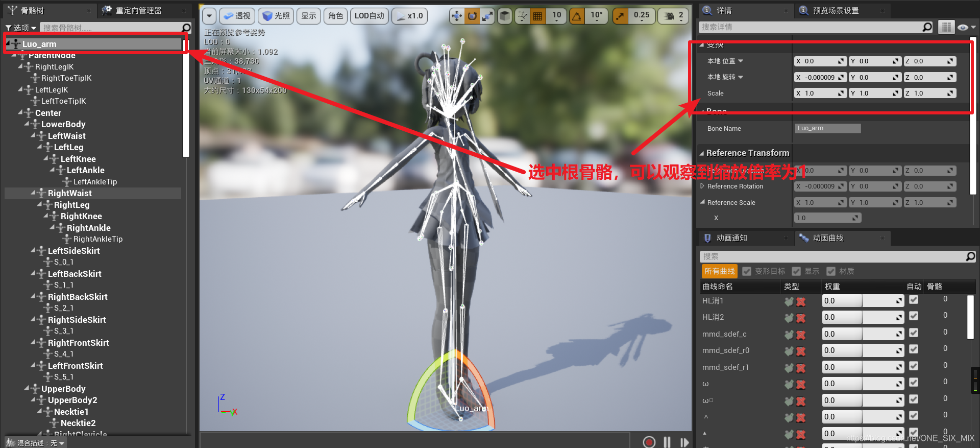Open property matrix grid view icon
This screenshot has width=980, height=448.
946,27
